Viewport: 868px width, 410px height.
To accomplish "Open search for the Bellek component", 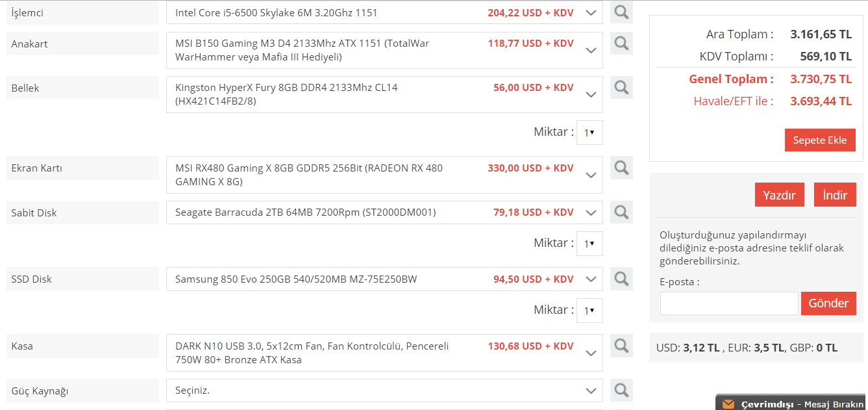I will pyautogui.click(x=621, y=87).
